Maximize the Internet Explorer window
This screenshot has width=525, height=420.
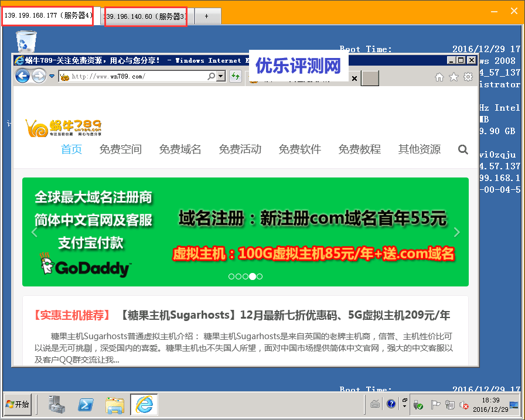(x=461, y=60)
